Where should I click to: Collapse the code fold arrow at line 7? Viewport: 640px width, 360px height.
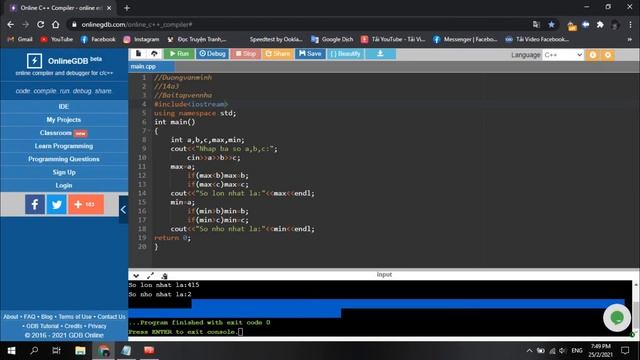149,131
